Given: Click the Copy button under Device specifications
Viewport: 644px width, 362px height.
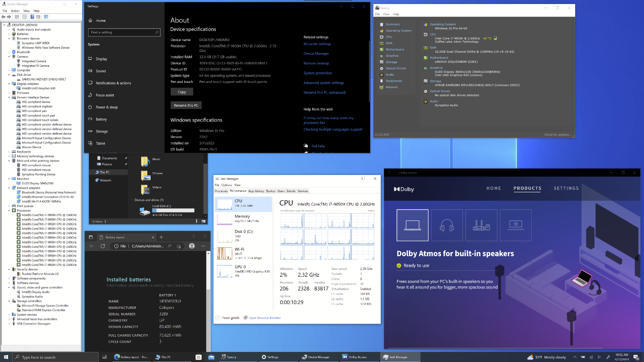Looking at the screenshot, I should coord(182,92).
